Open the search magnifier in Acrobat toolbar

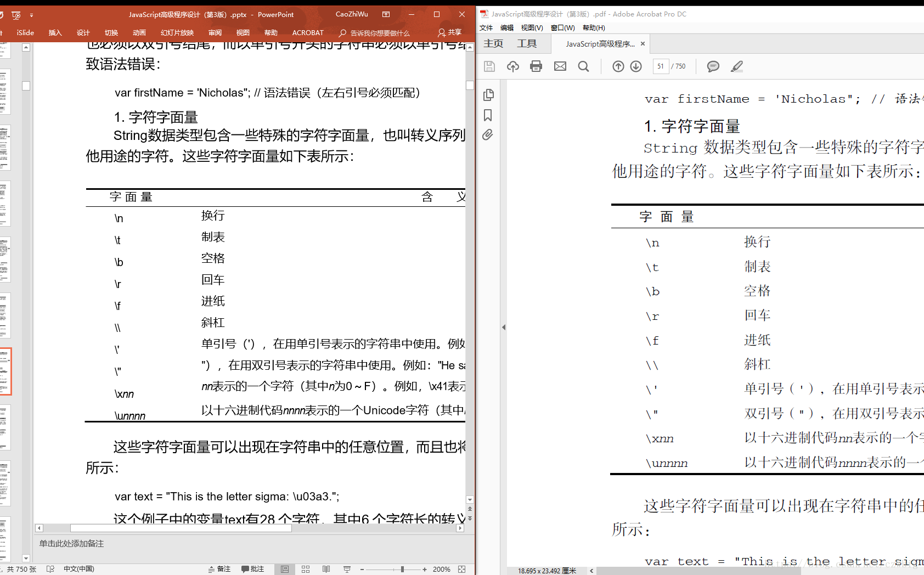click(x=584, y=66)
